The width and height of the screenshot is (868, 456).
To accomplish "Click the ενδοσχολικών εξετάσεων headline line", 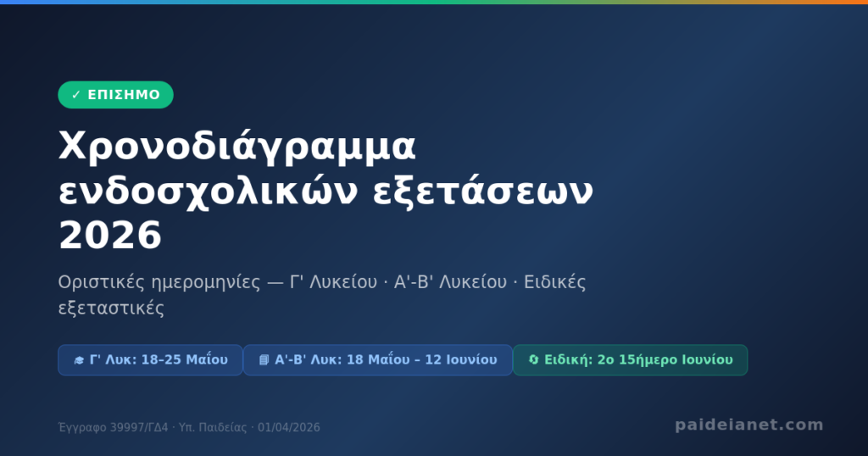I will (x=325, y=192).
